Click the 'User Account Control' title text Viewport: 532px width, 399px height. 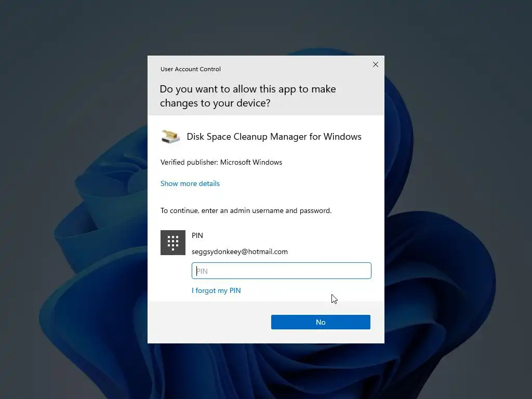(x=190, y=69)
